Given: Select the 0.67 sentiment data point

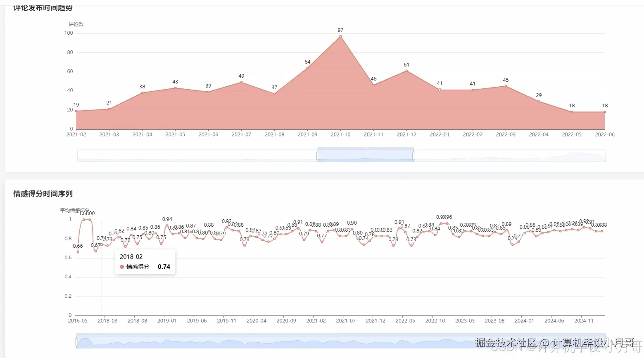Looking at the screenshot, I should 95,251.
